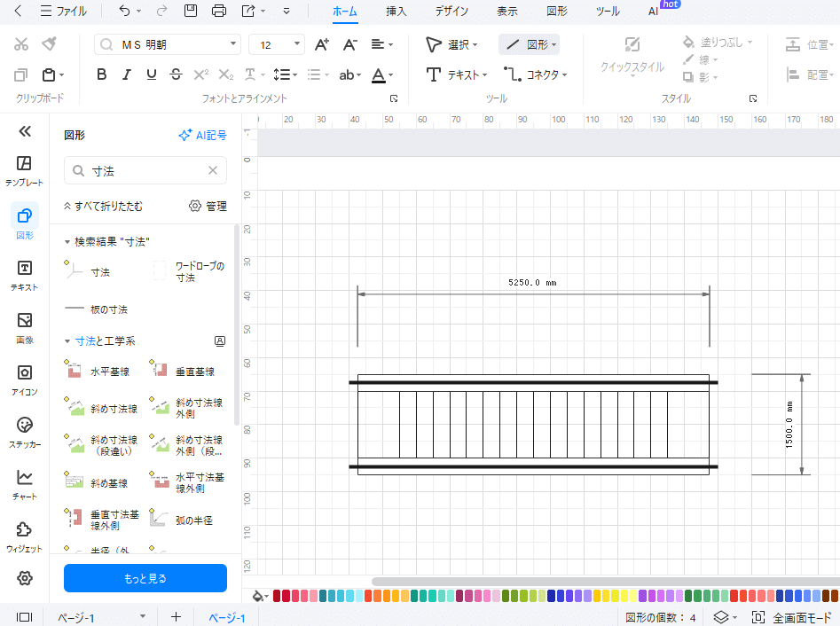Toggle the page panel icon in status bar
Screen dimensions: 840x626
click(x=24, y=617)
